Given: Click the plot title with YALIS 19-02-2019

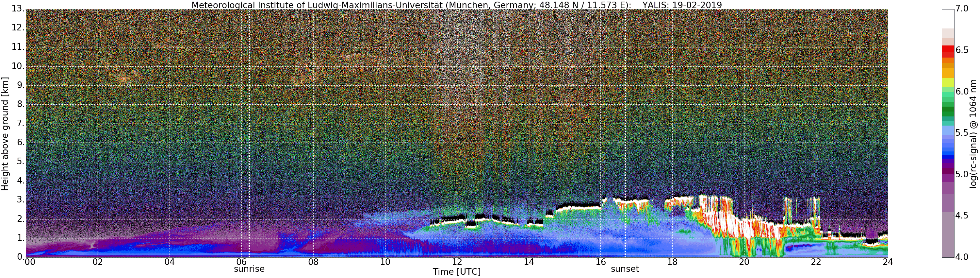Looking at the screenshot, I should tap(457, 5).
